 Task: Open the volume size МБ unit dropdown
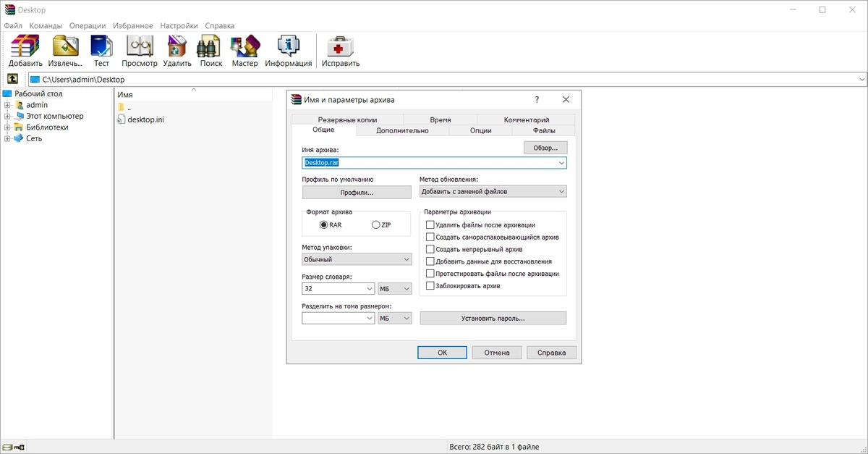(x=395, y=318)
